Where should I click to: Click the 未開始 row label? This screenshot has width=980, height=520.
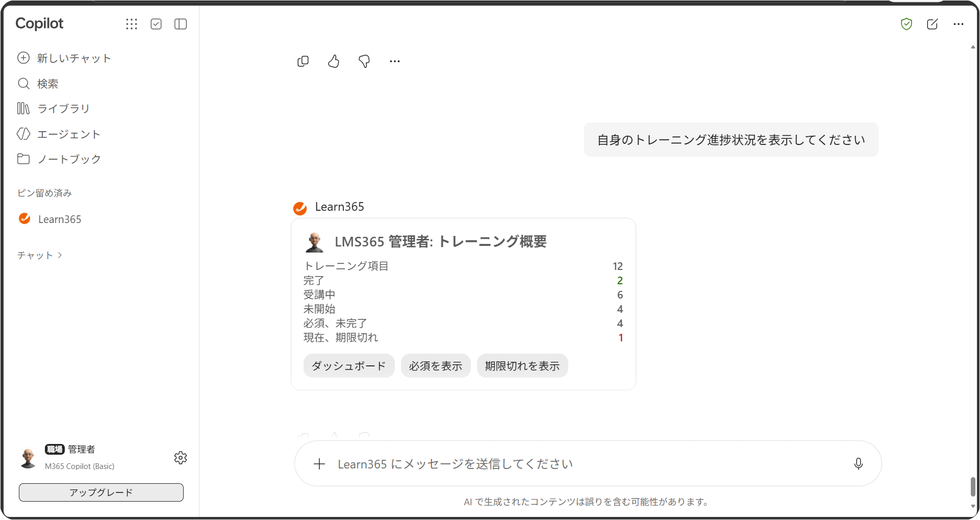point(319,309)
